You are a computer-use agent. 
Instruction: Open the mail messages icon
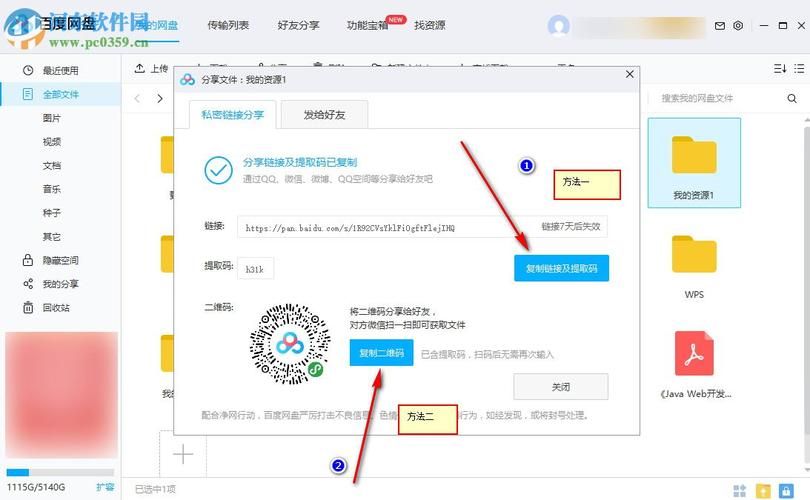click(x=720, y=25)
